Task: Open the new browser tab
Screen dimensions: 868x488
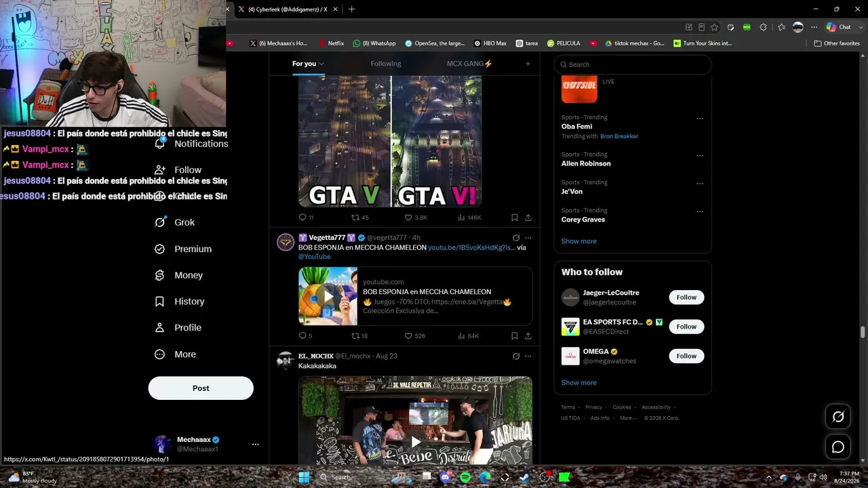Action: (351, 9)
